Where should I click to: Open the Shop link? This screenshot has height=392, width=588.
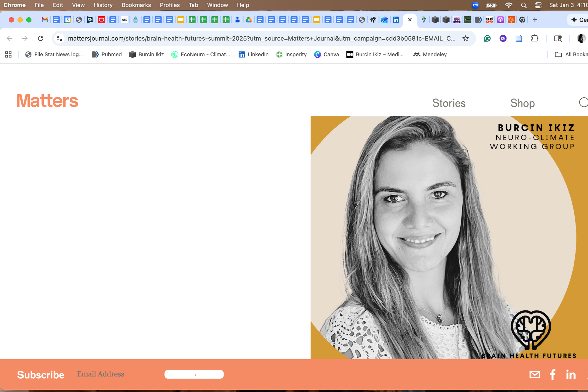[x=522, y=103]
